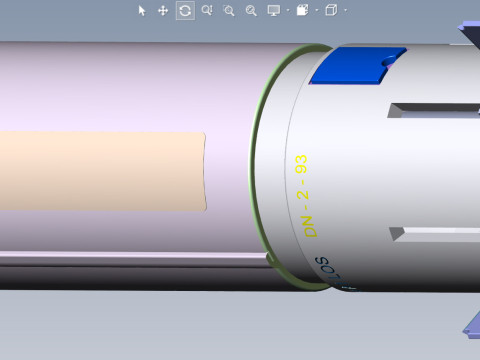Screen dimensions: 480x360
Task: Expand the view orientation dropdown arrow
Action: (316, 11)
